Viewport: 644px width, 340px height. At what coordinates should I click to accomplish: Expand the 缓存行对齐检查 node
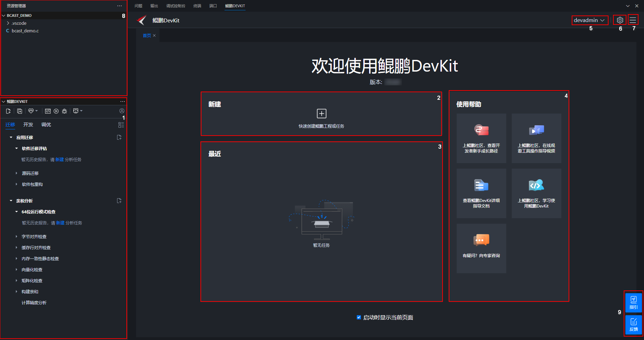(x=17, y=247)
